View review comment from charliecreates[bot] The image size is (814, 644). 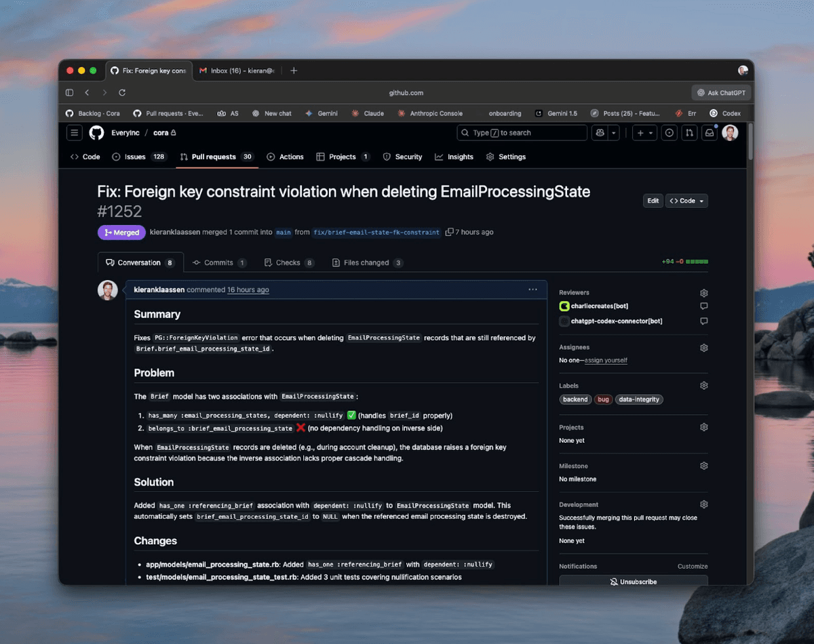point(704,306)
